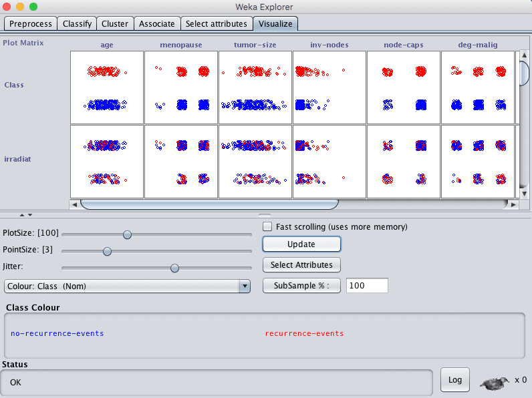Open the Class vs deg-malig scatter plot

coord(478,87)
